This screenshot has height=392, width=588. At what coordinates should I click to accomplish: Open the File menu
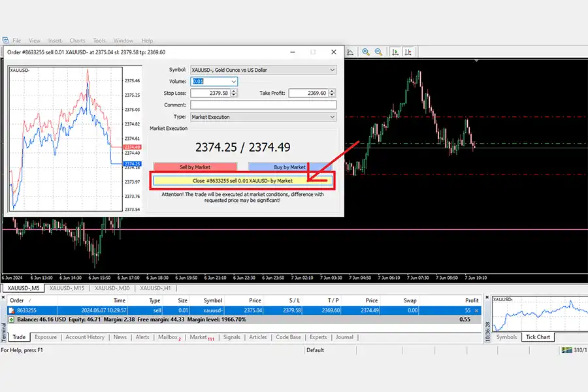[x=16, y=41]
